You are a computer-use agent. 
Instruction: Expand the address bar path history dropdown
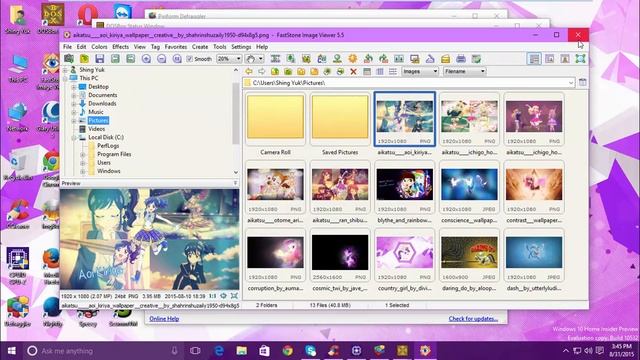(571, 83)
